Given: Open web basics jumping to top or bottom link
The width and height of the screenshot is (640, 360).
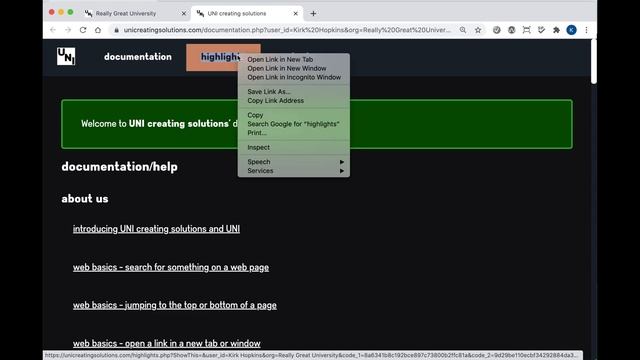Looking at the screenshot, I should click(x=175, y=305).
